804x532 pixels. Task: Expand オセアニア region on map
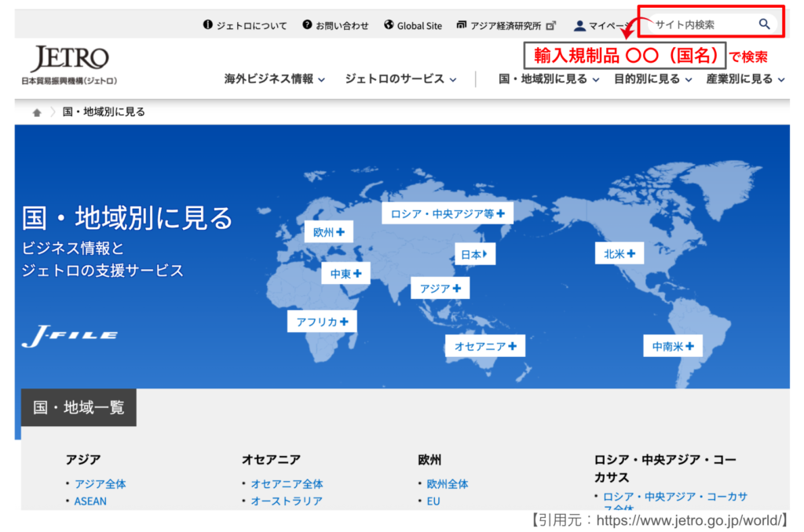pos(485,346)
